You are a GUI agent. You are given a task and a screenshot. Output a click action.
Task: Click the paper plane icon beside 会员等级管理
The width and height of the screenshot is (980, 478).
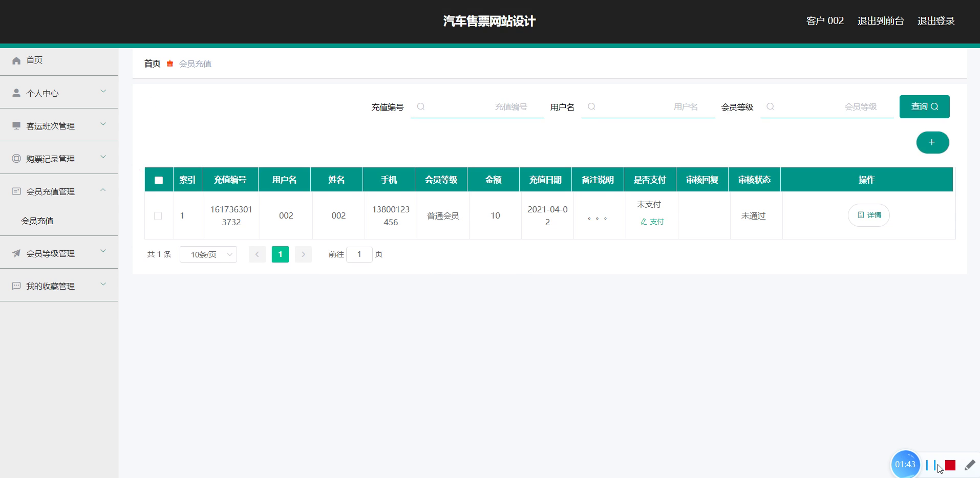click(x=16, y=253)
